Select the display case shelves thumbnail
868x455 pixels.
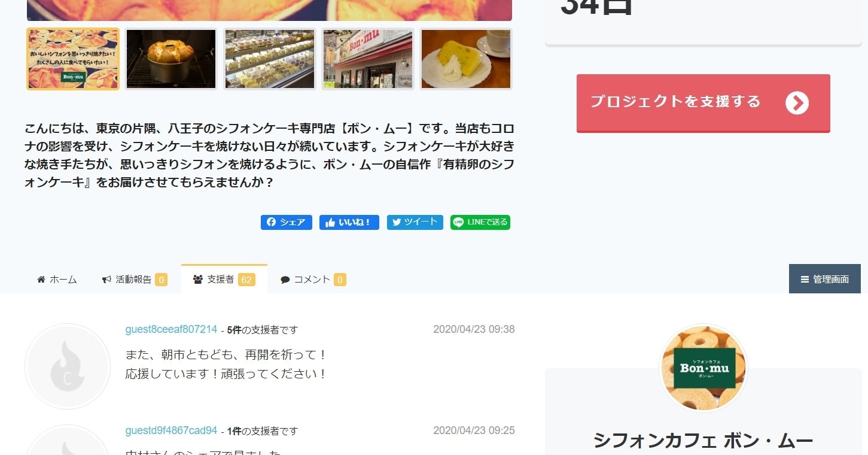(x=270, y=59)
